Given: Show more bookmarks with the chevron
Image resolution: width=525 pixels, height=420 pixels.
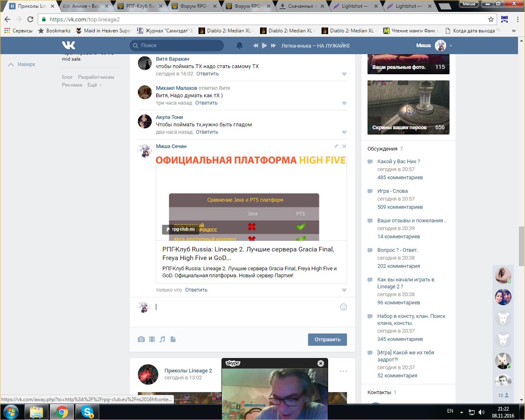Looking at the screenshot, I should point(514,31).
